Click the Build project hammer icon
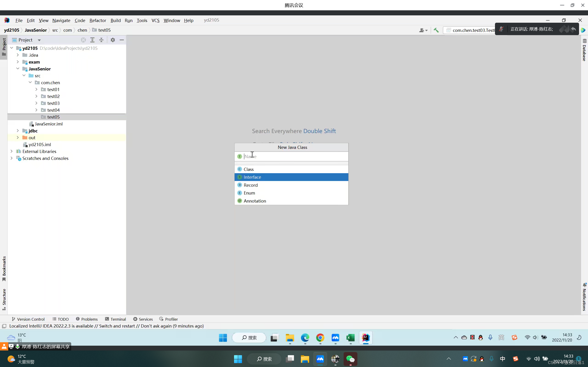Viewport: 588px width, 367px height. tap(436, 30)
